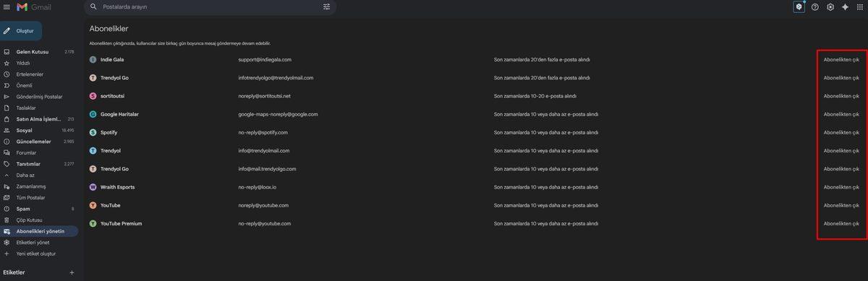Click Spotify avatar icon
868x281 pixels.
pos(93,132)
